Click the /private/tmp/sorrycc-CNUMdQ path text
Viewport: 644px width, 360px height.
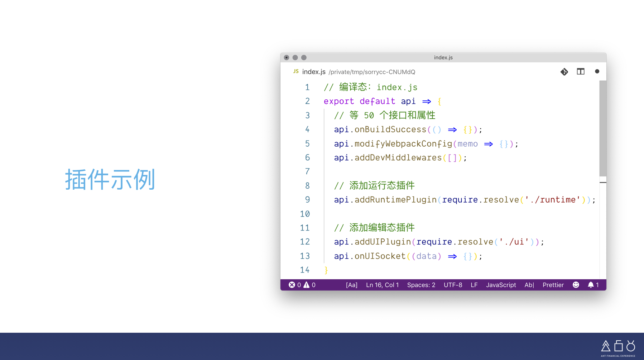[372, 72]
